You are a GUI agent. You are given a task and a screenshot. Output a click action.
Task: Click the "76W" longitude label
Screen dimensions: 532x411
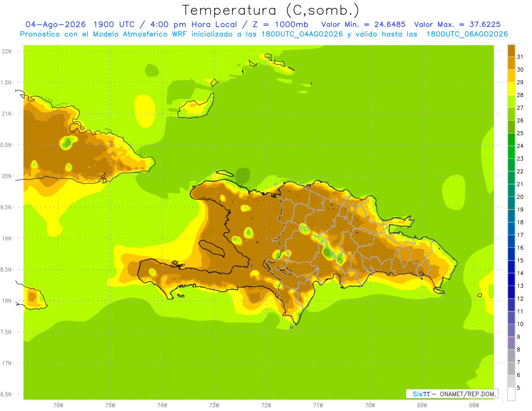coord(58,405)
